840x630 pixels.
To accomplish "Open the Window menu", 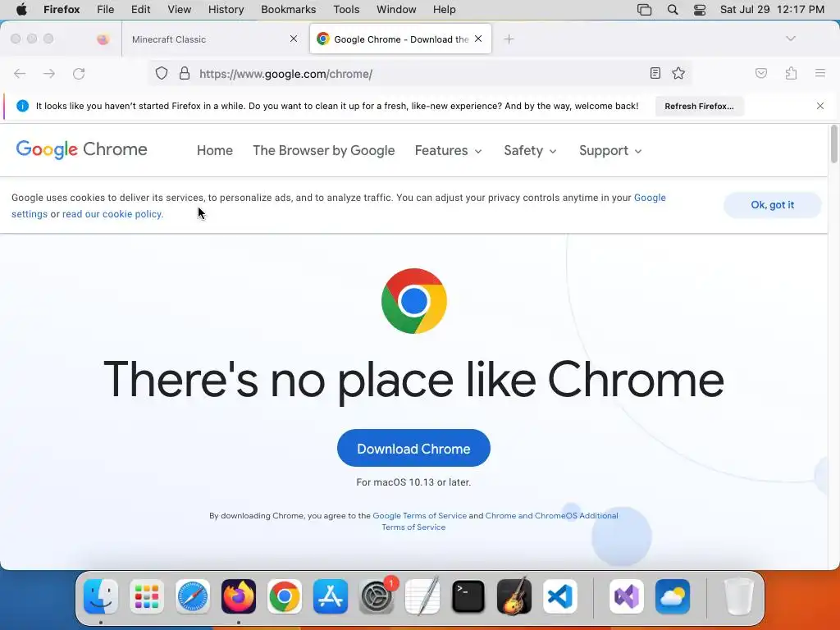I will coord(396,10).
